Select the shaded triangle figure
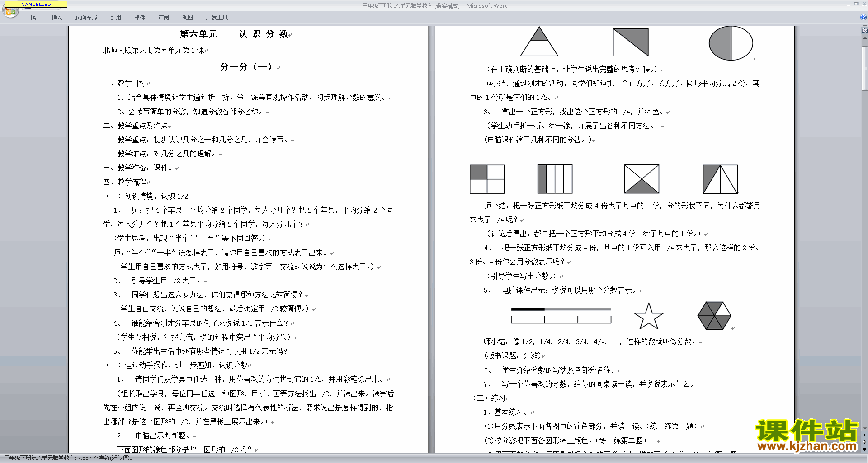The width and height of the screenshot is (868, 463). tap(539, 42)
